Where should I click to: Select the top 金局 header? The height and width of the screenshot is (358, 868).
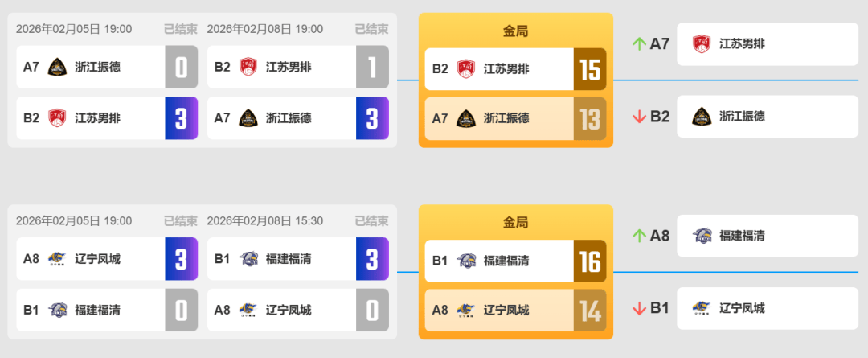tap(515, 31)
